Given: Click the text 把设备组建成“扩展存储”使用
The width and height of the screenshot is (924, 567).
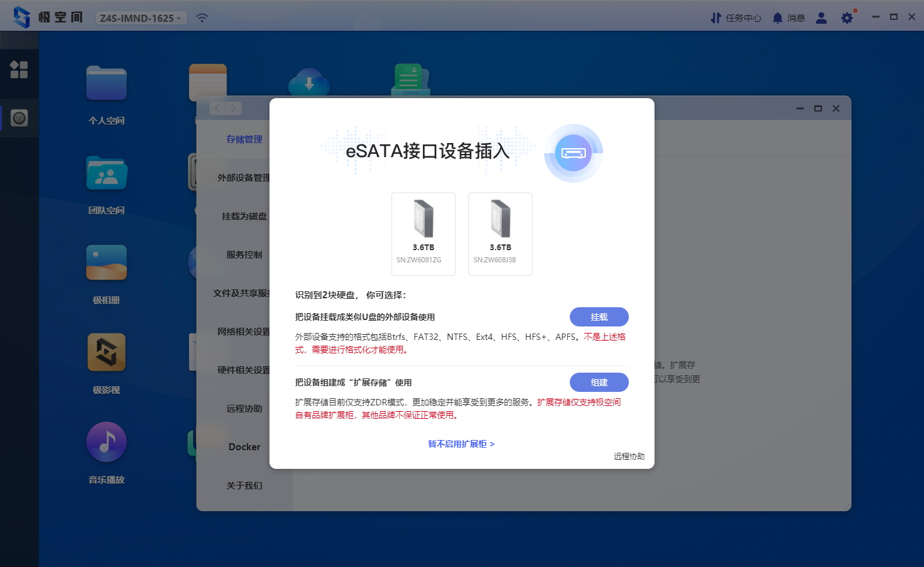Looking at the screenshot, I should (354, 382).
